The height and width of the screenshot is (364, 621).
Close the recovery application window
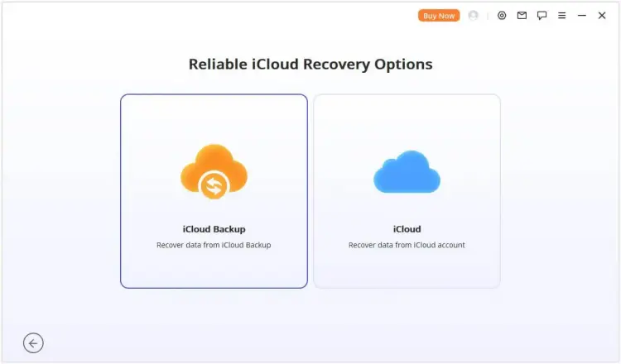click(602, 16)
